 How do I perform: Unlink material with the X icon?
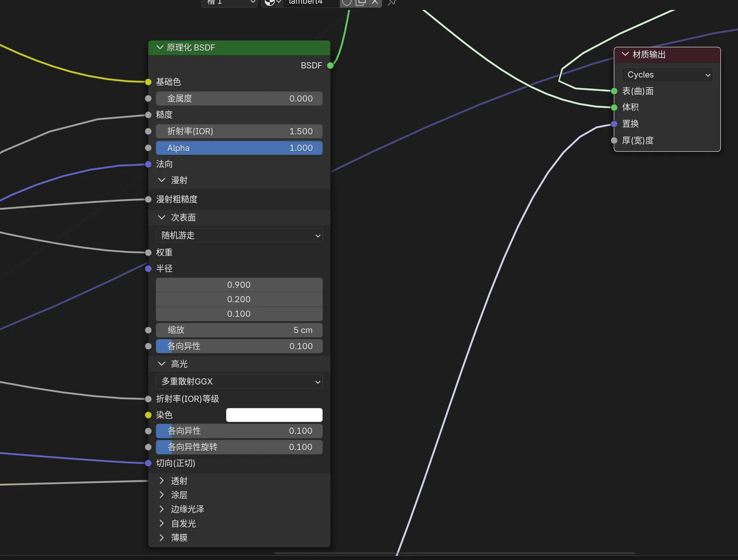point(374,2)
